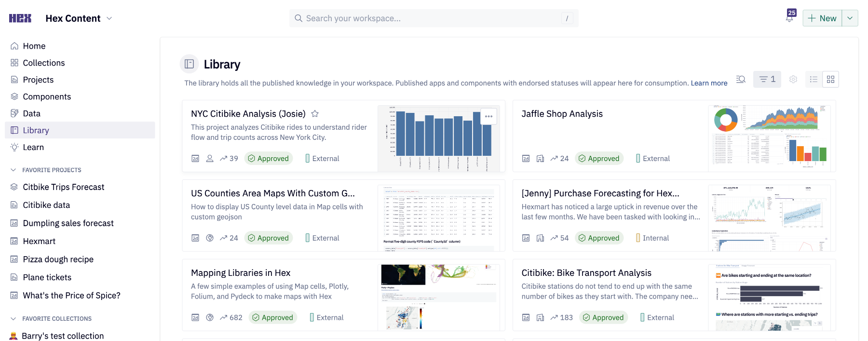This screenshot has width=868, height=341.
Task: Click view count 183 trend icon
Action: tap(554, 317)
